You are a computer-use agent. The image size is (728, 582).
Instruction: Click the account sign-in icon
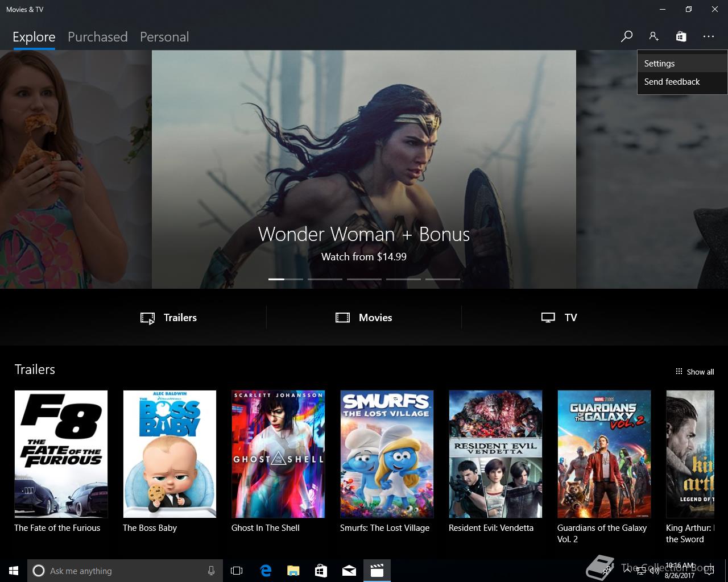coord(653,37)
